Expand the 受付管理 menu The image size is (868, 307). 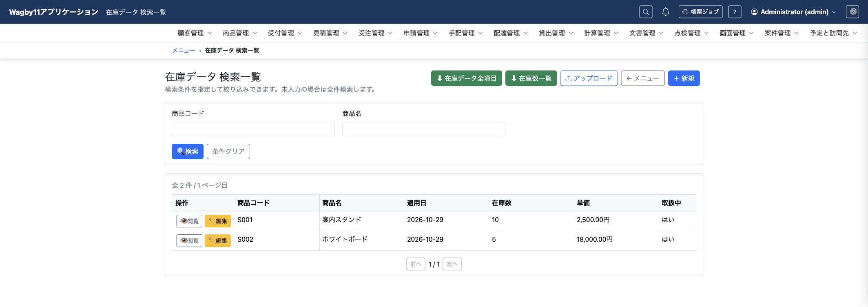tap(285, 33)
